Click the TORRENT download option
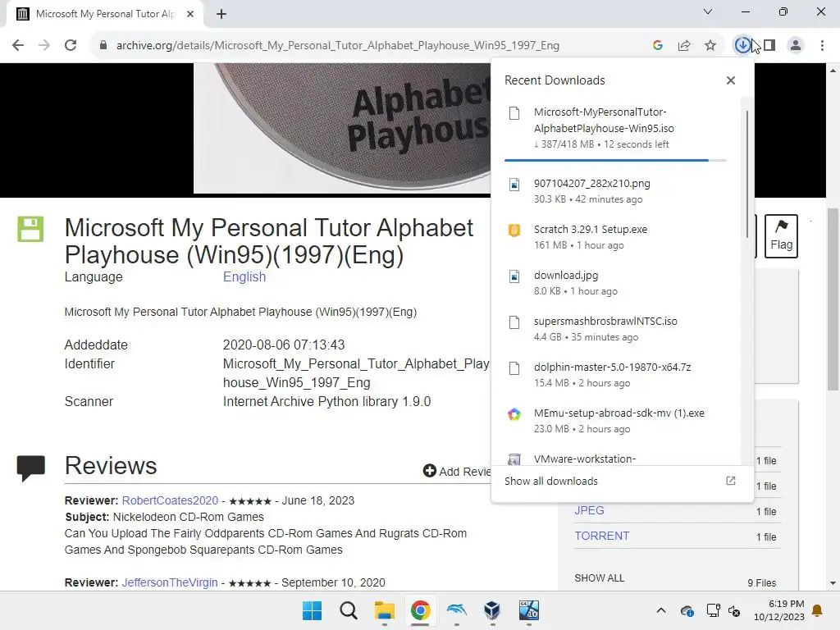 pos(602,536)
